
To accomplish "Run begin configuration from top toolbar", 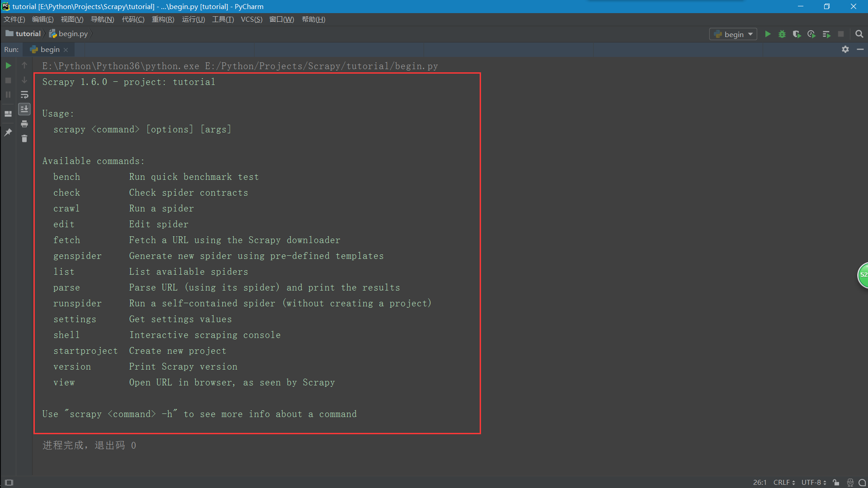I will point(768,34).
